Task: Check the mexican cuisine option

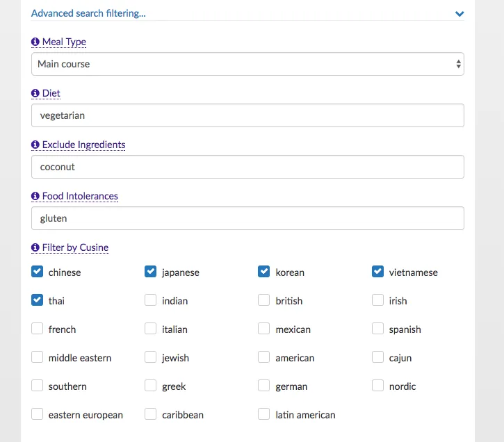Action: [263, 329]
